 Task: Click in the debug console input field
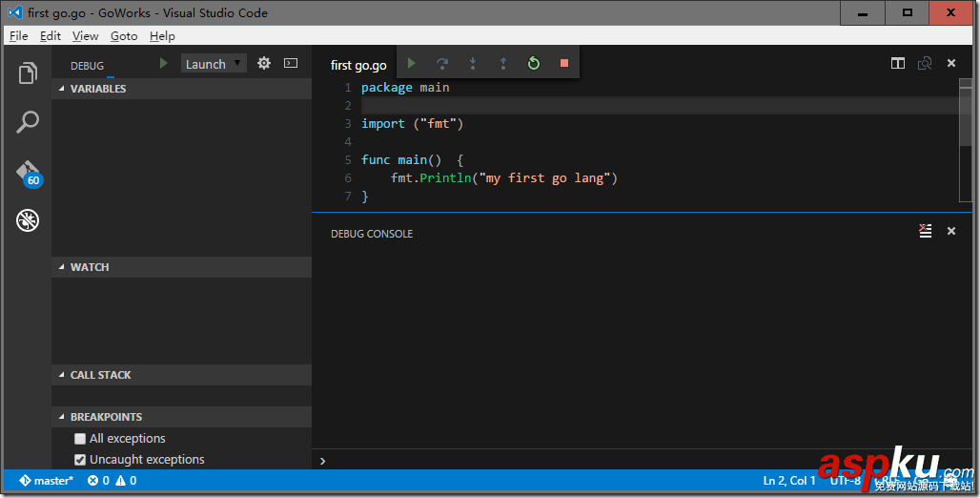coord(643,461)
